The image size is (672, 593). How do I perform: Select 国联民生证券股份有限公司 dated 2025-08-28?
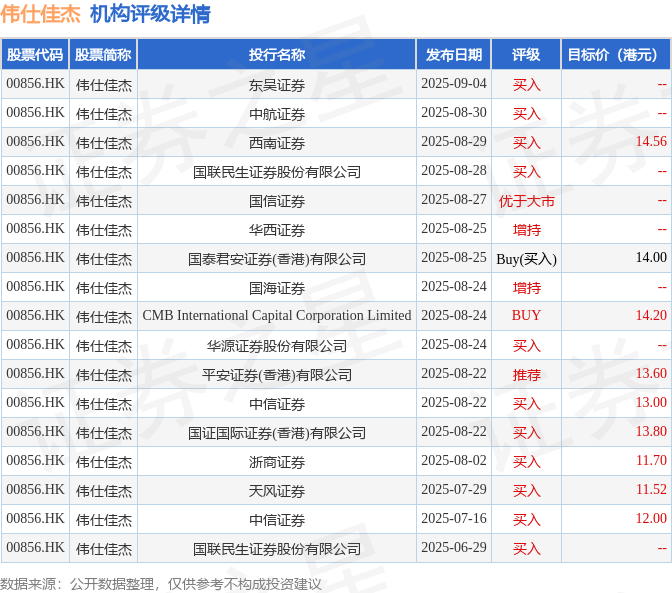click(277, 172)
